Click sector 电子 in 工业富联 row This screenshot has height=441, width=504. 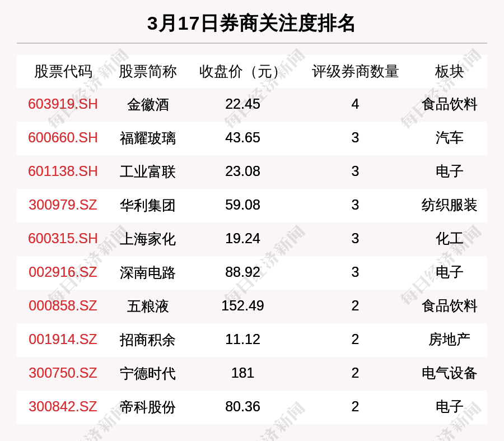449,171
